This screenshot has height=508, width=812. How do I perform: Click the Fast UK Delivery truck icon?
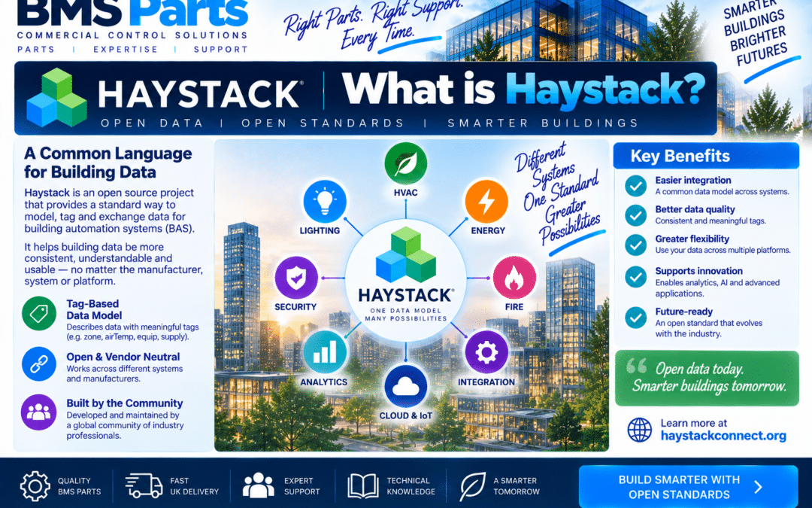point(144,485)
